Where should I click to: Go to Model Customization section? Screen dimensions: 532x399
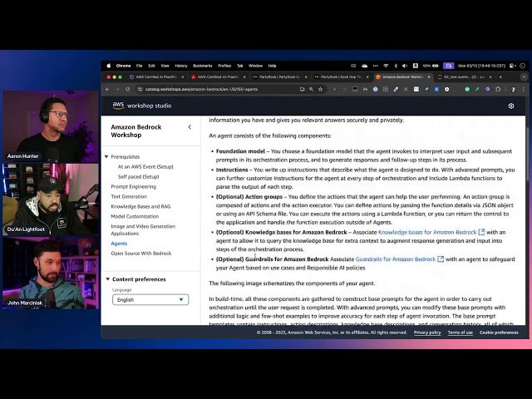point(135,216)
